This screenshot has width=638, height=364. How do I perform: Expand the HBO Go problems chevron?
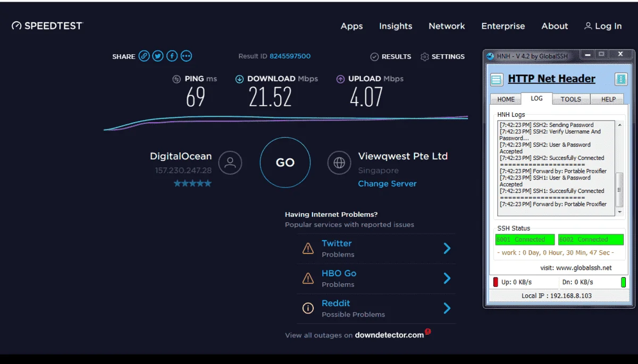[x=447, y=278]
